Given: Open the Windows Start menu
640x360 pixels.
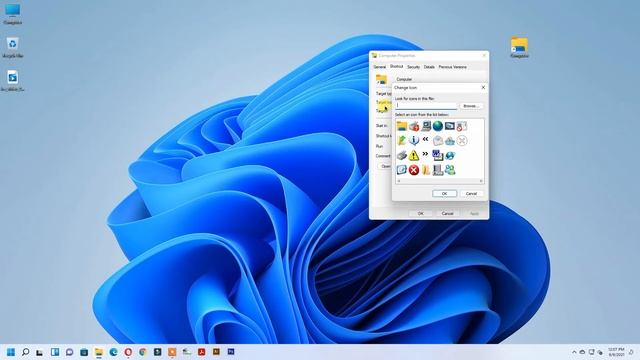Looking at the screenshot, I should coord(11,352).
